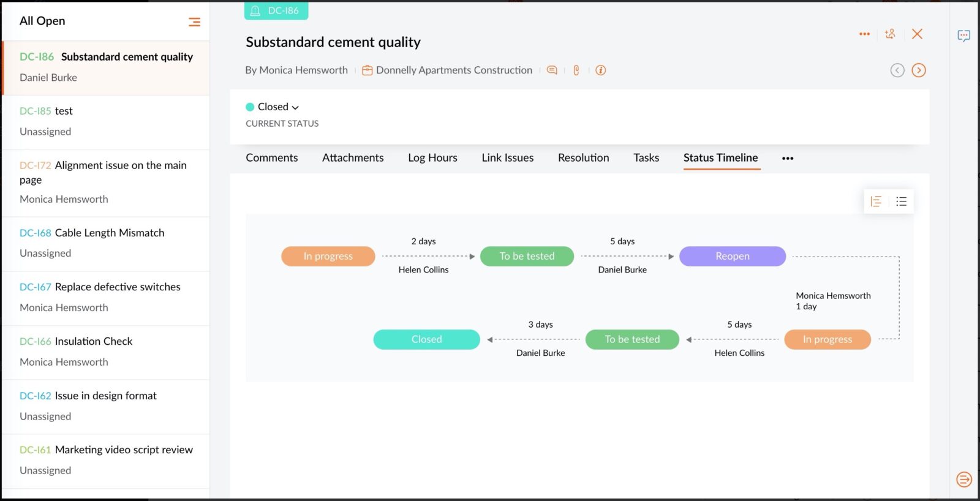
Task: Open DC-I61 Marketing video script review
Action: 106,461
